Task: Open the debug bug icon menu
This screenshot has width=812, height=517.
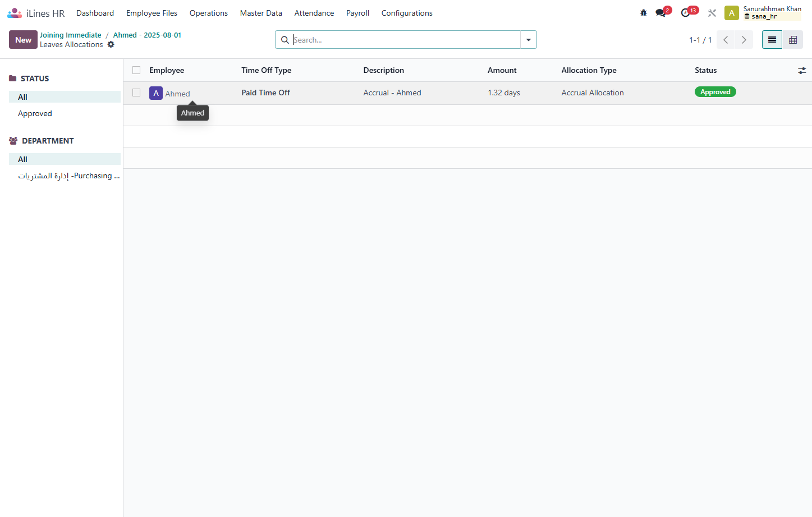Action: pos(644,13)
